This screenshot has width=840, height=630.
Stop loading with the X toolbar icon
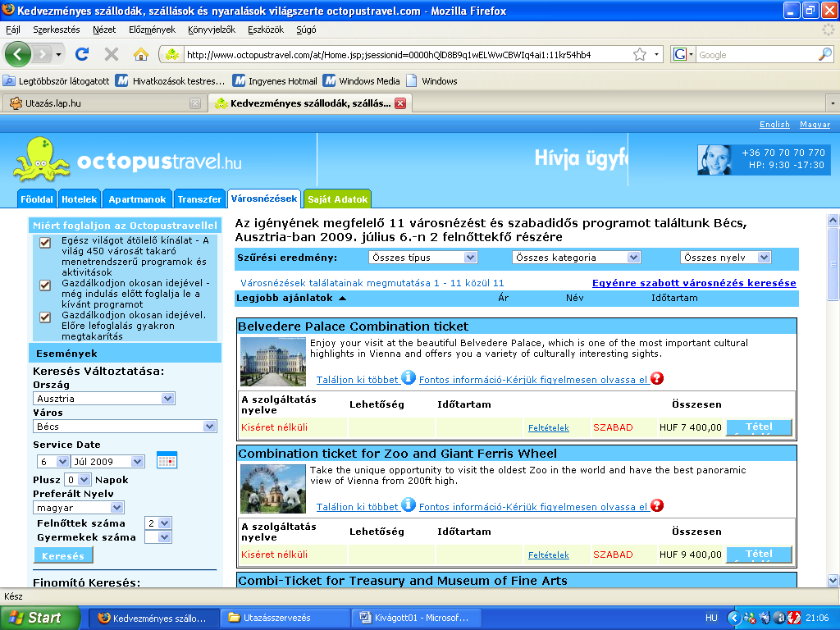tap(112, 54)
